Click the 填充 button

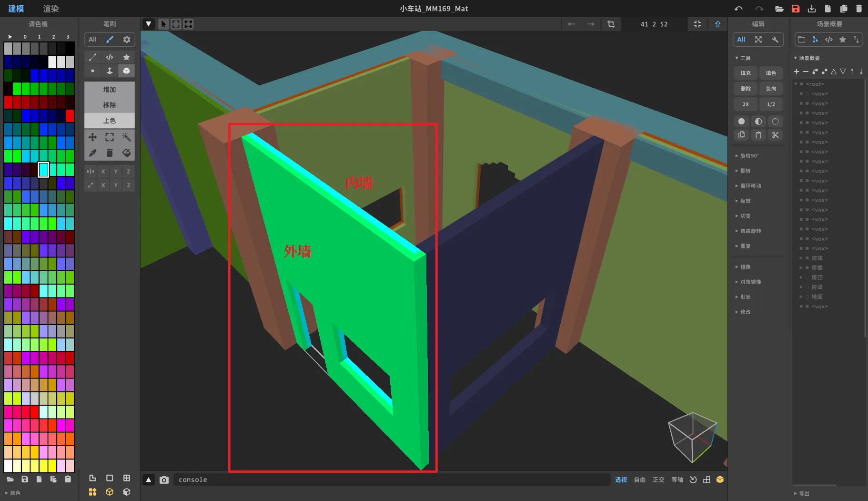(x=746, y=73)
